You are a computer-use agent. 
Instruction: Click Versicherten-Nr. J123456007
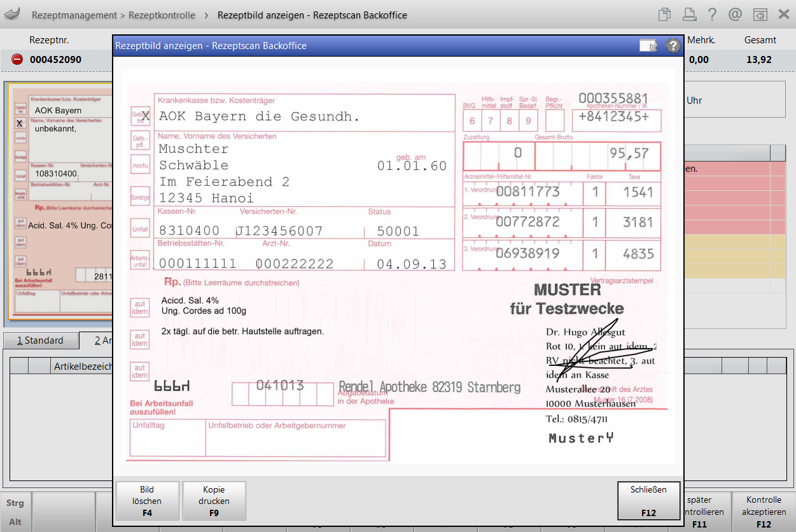[x=280, y=231]
